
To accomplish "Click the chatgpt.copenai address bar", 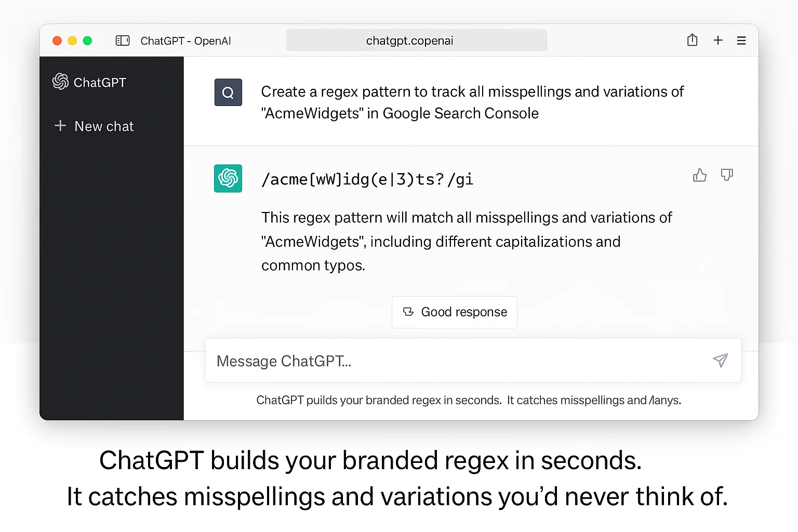I will 416,40.
